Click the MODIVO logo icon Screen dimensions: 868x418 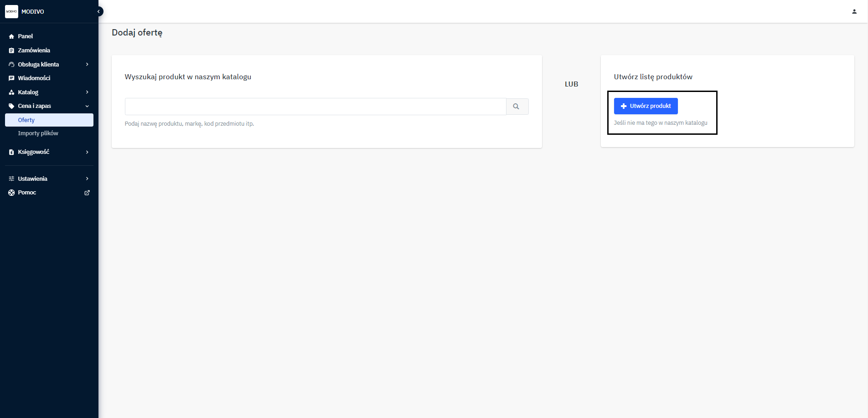[x=11, y=11]
